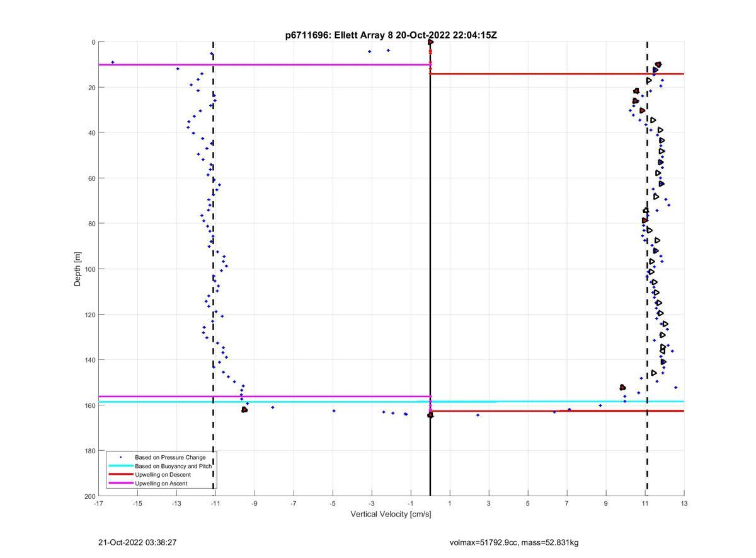Click the x-axis tick label '-7'

click(294, 504)
